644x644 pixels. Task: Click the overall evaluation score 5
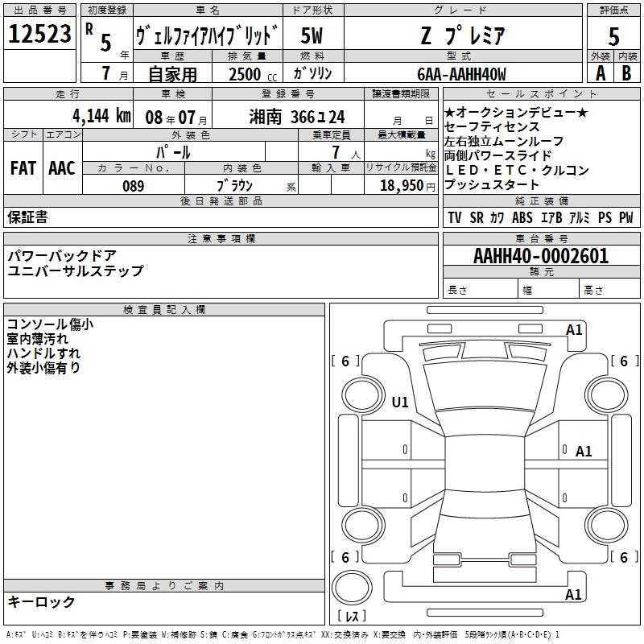pos(613,36)
